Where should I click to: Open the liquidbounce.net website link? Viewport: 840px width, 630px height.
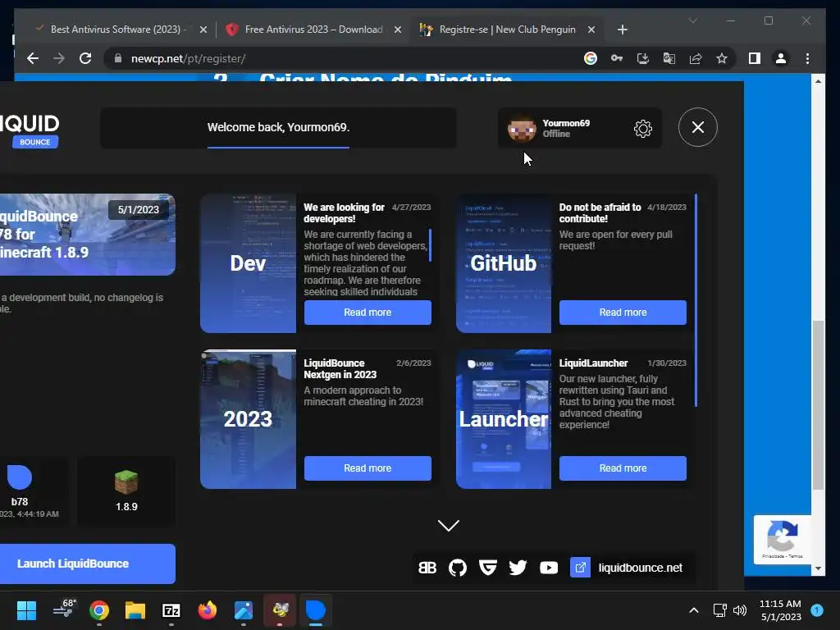[x=640, y=568]
